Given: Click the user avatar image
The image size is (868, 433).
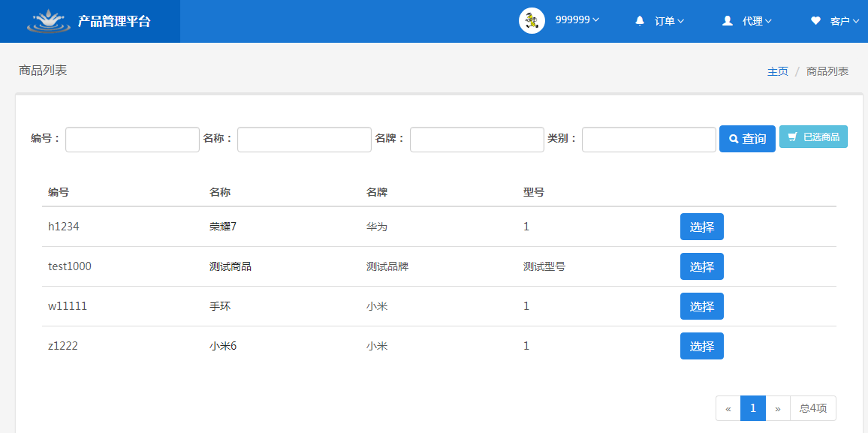Looking at the screenshot, I should pyautogui.click(x=532, y=21).
